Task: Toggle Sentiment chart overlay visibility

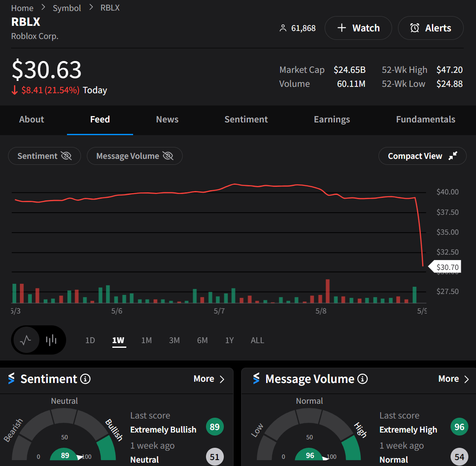Action: tap(45, 156)
